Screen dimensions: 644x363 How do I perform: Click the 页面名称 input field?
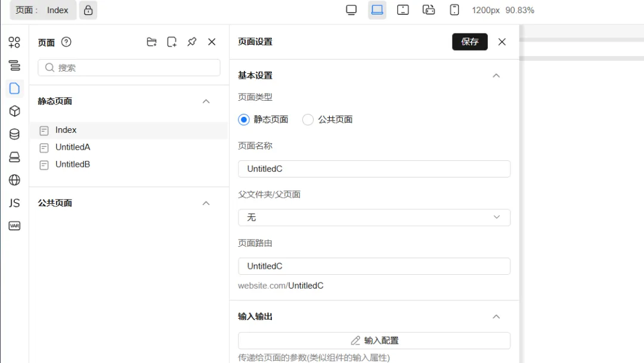click(374, 169)
